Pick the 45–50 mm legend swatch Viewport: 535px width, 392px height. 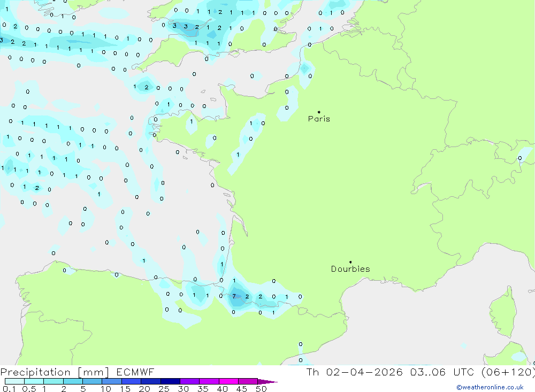[248, 381]
